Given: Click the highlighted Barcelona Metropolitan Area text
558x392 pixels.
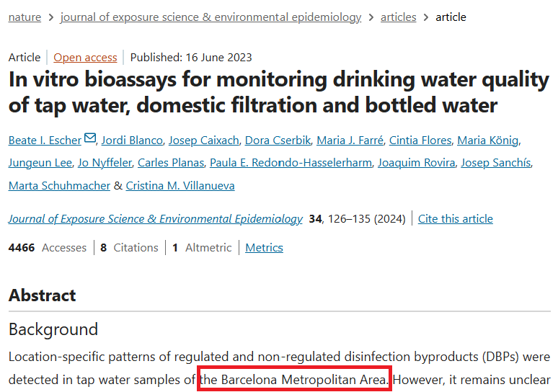Looking at the screenshot, I should [x=294, y=379].
